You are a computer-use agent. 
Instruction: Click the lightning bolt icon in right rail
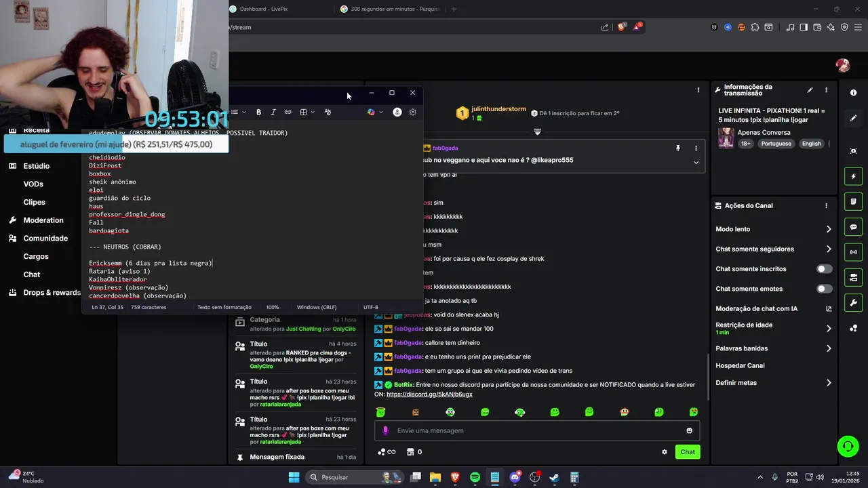854,177
